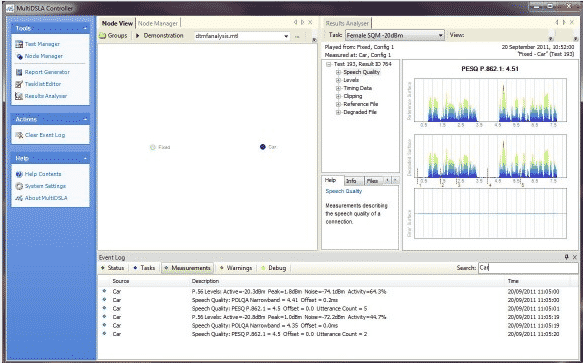Open the Files tab below results tree

373,181
